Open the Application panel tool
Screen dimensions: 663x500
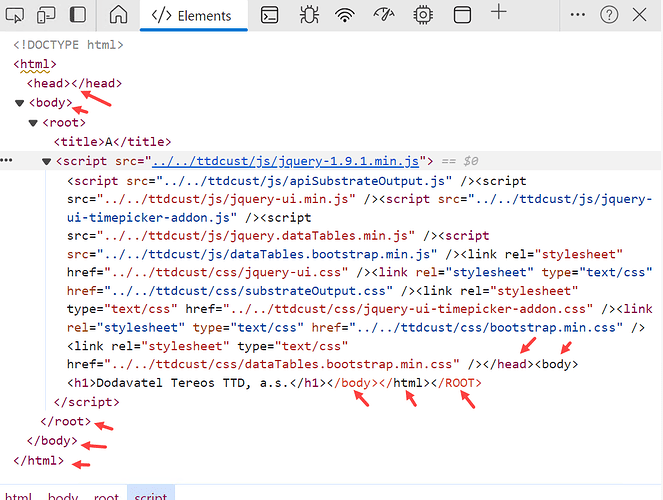tap(462, 15)
